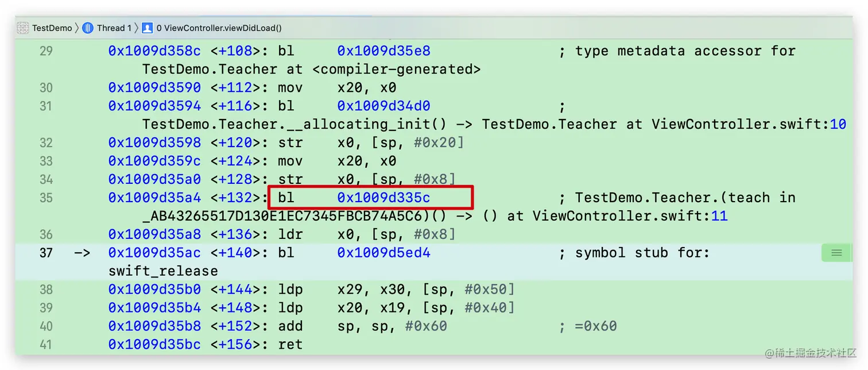Click operands 'x0, [sp, #0x20]' on line 32

click(400, 142)
